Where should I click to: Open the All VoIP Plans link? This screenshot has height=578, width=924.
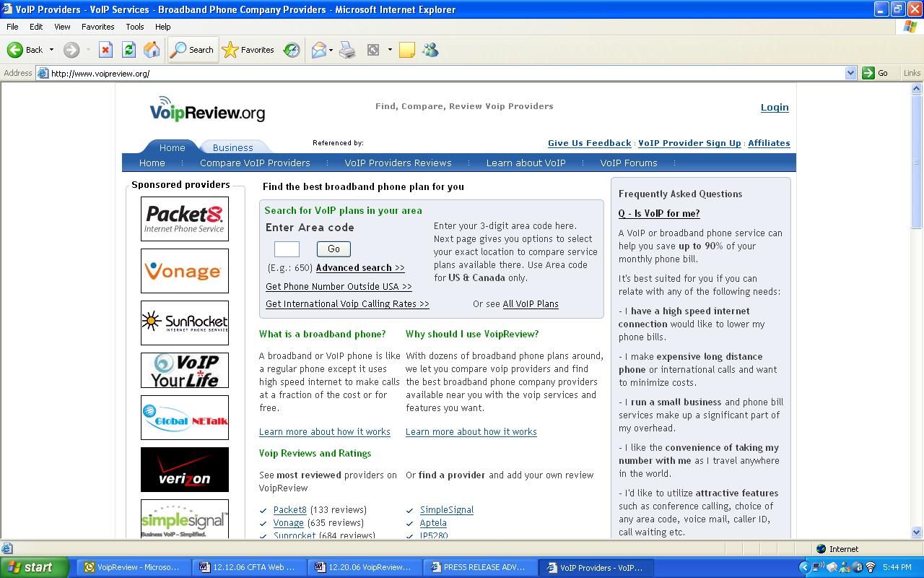pyautogui.click(x=531, y=304)
